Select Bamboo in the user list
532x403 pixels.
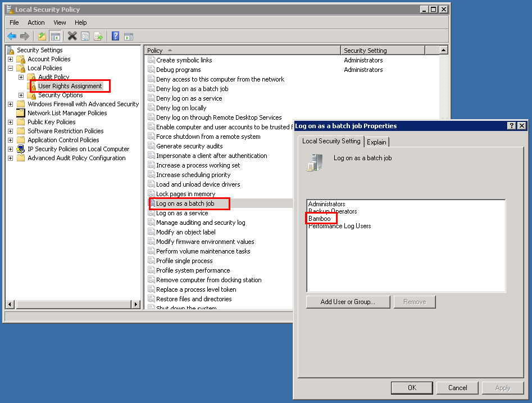320,219
